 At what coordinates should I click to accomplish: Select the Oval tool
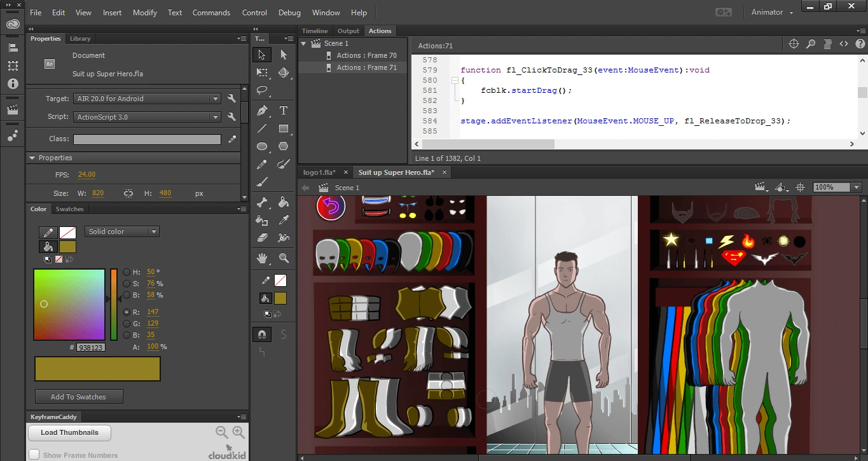click(x=262, y=146)
